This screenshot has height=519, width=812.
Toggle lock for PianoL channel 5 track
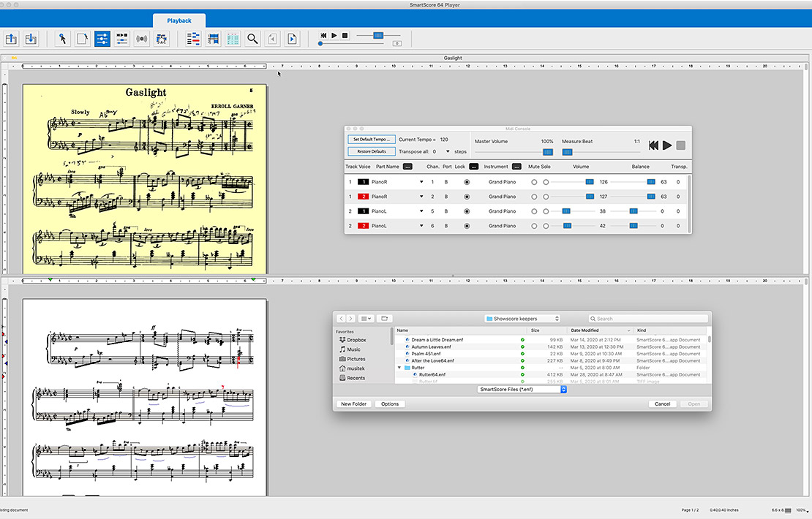point(467,211)
